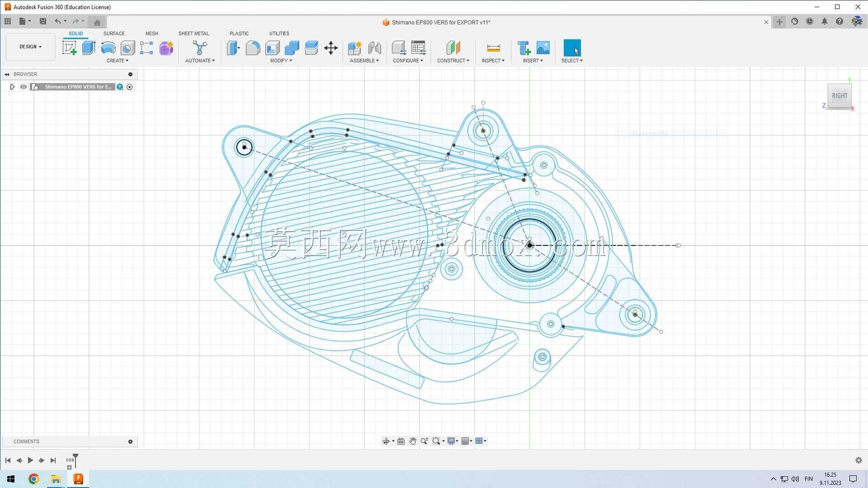Expand the Comments panel with plus button
This screenshot has height=488, width=868.
[131, 441]
